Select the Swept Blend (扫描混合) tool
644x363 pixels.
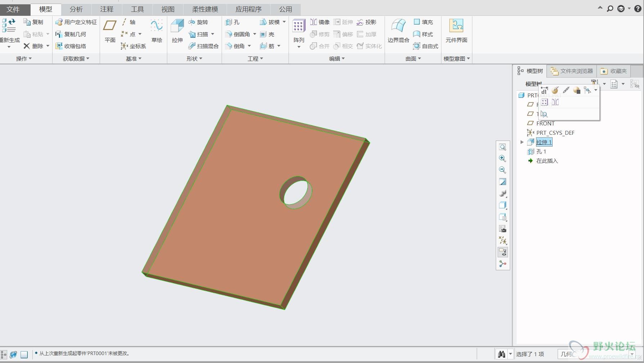(203, 46)
